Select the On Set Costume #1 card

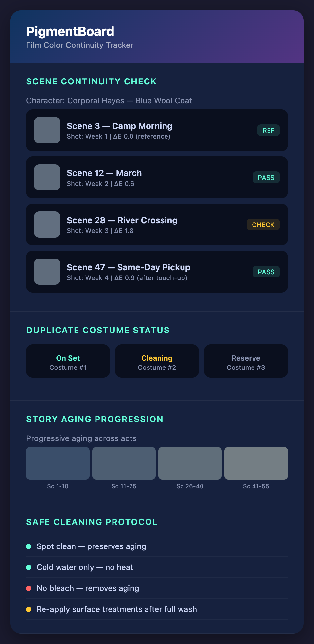68,361
